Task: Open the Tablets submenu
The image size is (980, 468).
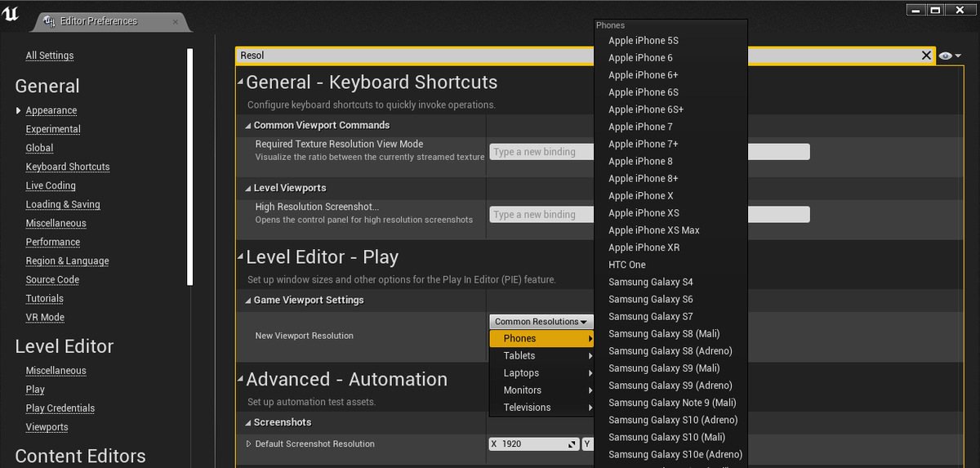Action: point(541,355)
